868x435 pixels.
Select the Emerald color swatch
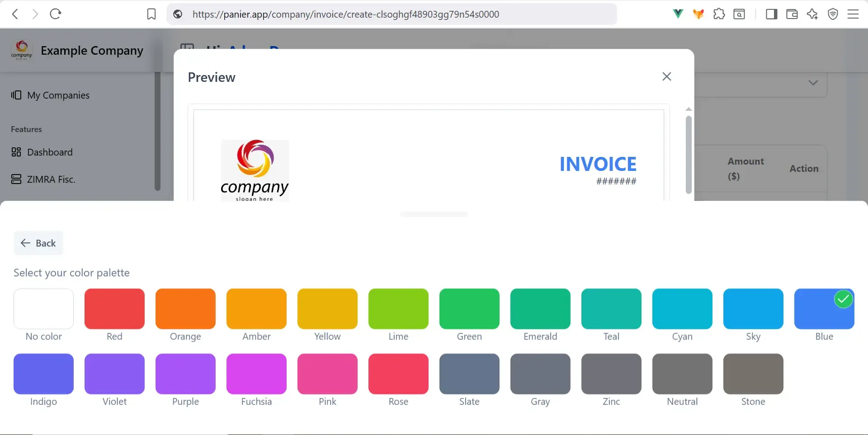541,309
